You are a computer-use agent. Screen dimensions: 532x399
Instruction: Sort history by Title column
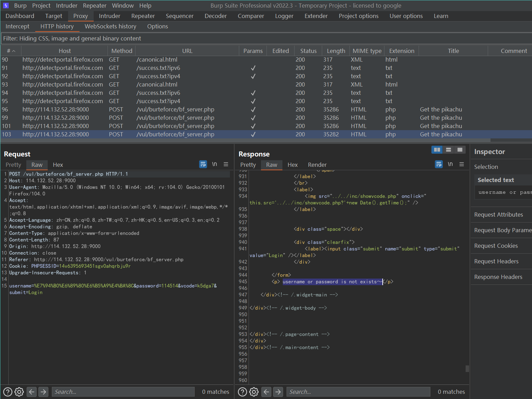(x=454, y=51)
